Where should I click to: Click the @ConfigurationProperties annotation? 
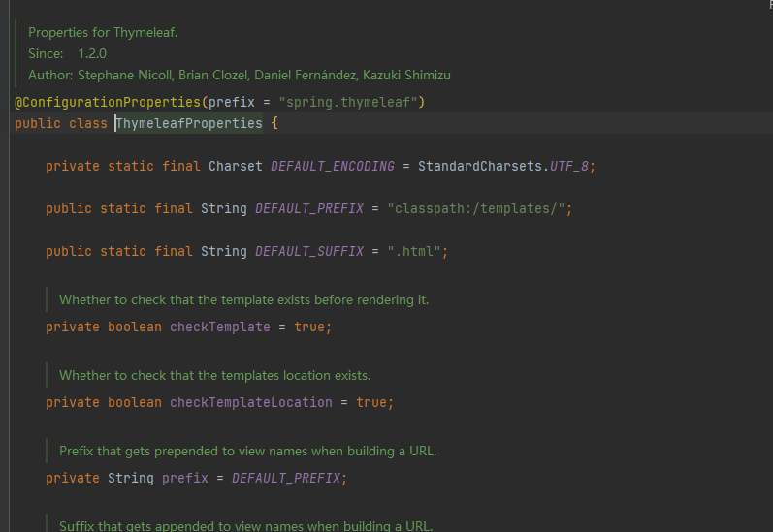tap(108, 102)
